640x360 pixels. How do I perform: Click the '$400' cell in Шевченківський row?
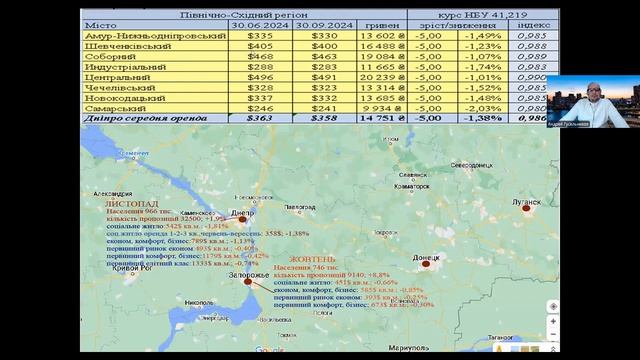tap(324, 46)
